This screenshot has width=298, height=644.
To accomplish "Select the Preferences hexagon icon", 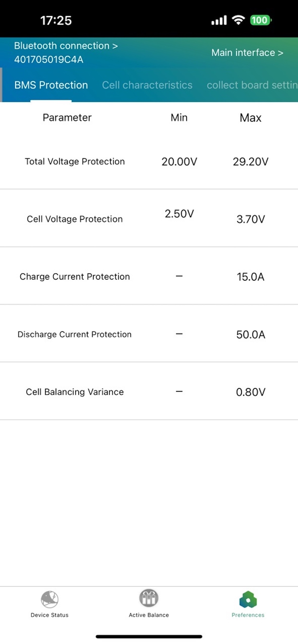I will click(248, 599).
